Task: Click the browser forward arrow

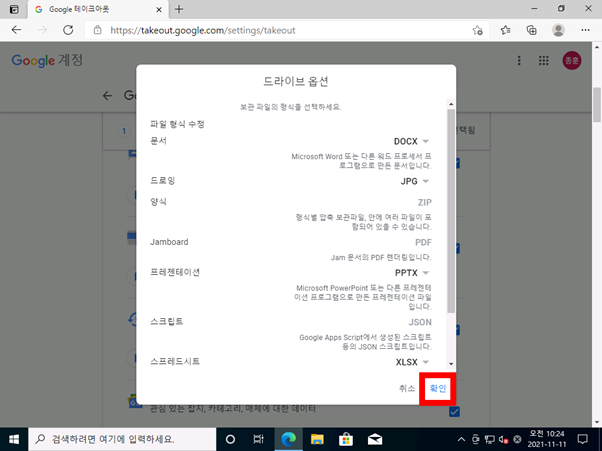Action: click(x=42, y=30)
